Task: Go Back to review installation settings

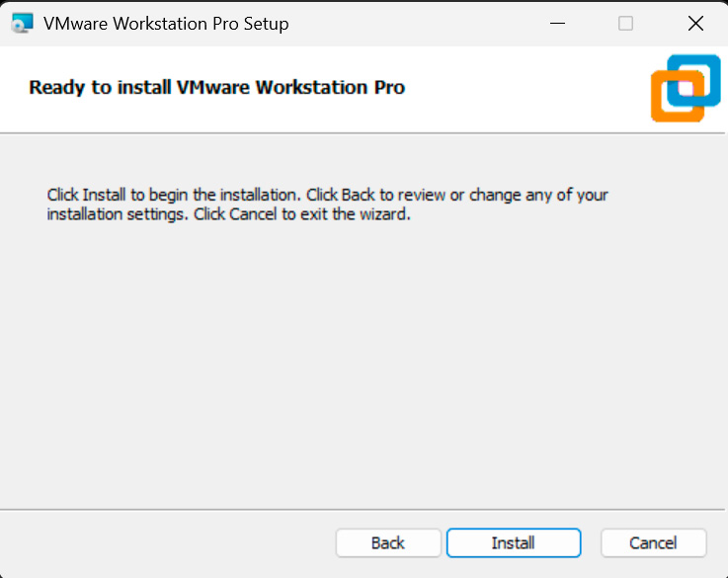Action: 387,542
